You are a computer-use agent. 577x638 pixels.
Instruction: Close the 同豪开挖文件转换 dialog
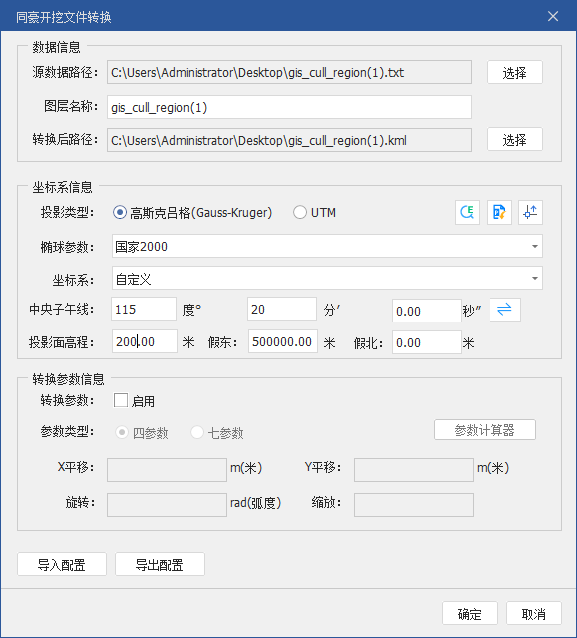(x=553, y=16)
